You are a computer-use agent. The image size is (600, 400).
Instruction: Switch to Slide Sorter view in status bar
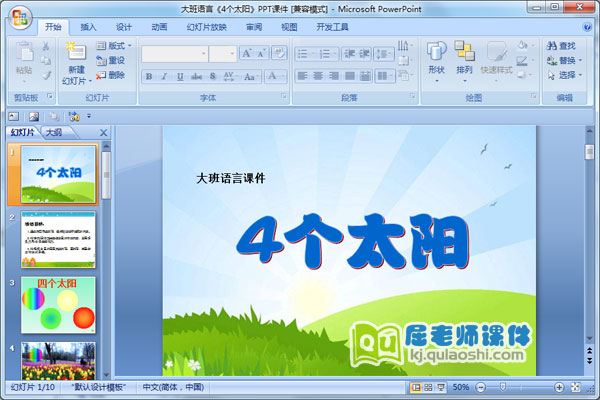coord(428,387)
